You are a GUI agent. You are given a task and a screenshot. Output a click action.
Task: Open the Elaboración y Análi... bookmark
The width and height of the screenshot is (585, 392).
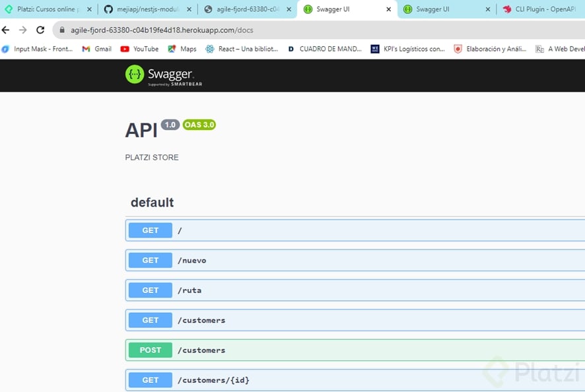tap(490, 49)
